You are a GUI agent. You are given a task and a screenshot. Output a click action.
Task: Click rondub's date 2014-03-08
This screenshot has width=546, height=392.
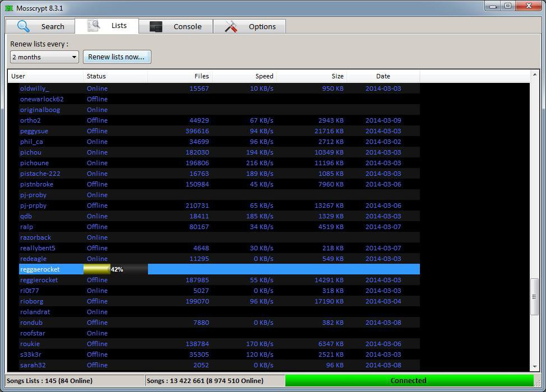[x=383, y=323]
